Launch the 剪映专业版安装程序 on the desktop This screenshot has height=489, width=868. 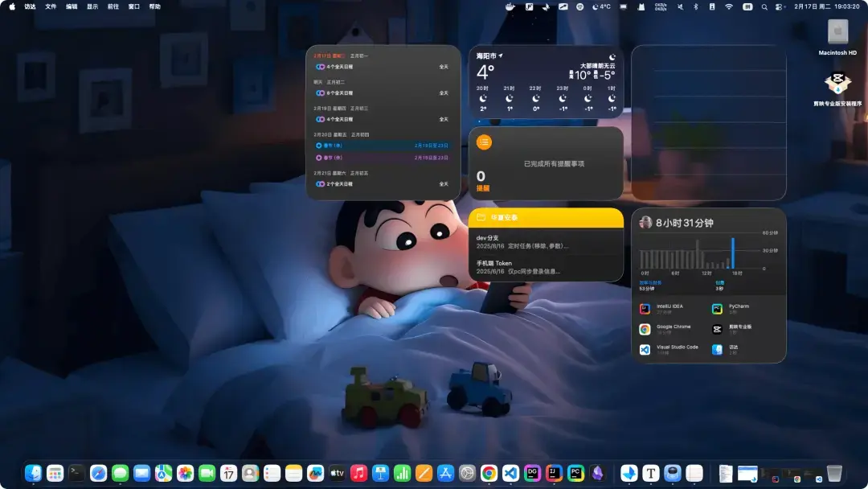(x=837, y=83)
